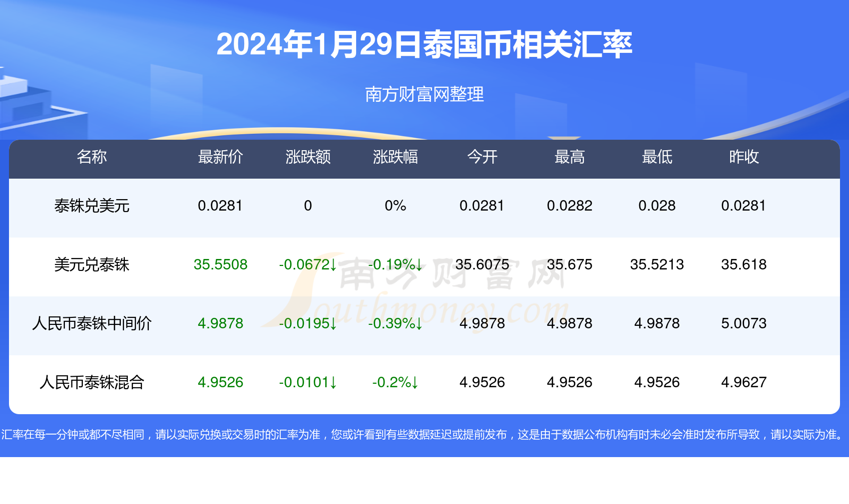Click the 0% change cell
Image resolution: width=849 pixels, height=504 pixels.
coord(396,206)
